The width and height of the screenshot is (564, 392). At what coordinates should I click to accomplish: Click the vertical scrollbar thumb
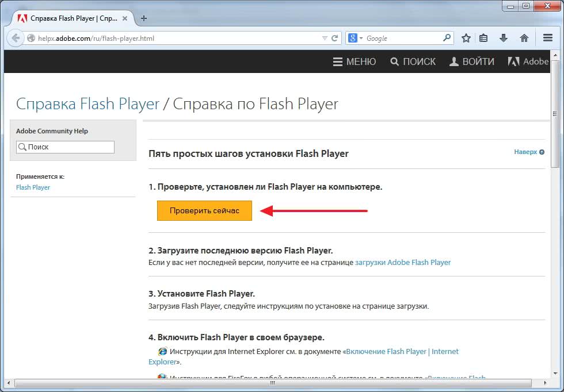554,114
